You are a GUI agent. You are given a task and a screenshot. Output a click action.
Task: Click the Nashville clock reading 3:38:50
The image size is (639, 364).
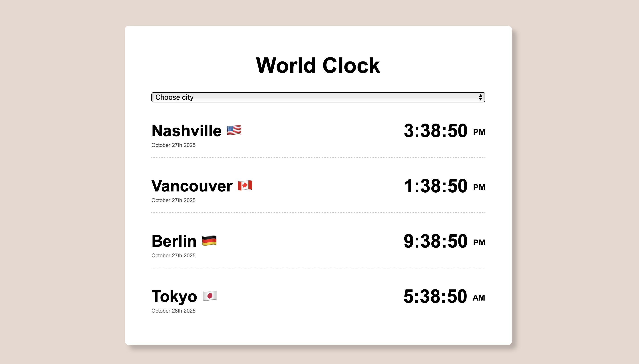pos(436,130)
